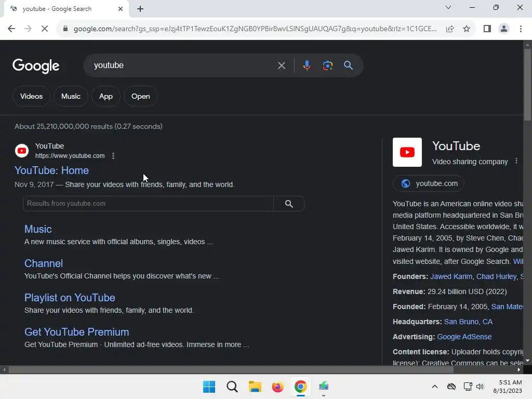Open the YouTube: Home result
Screen dimensions: 532x399
[51, 170]
